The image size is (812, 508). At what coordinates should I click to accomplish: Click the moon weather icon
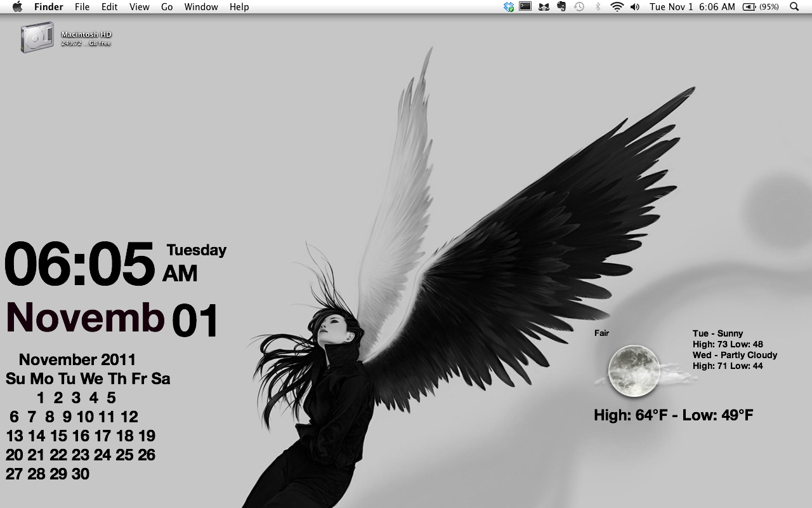coord(634,371)
